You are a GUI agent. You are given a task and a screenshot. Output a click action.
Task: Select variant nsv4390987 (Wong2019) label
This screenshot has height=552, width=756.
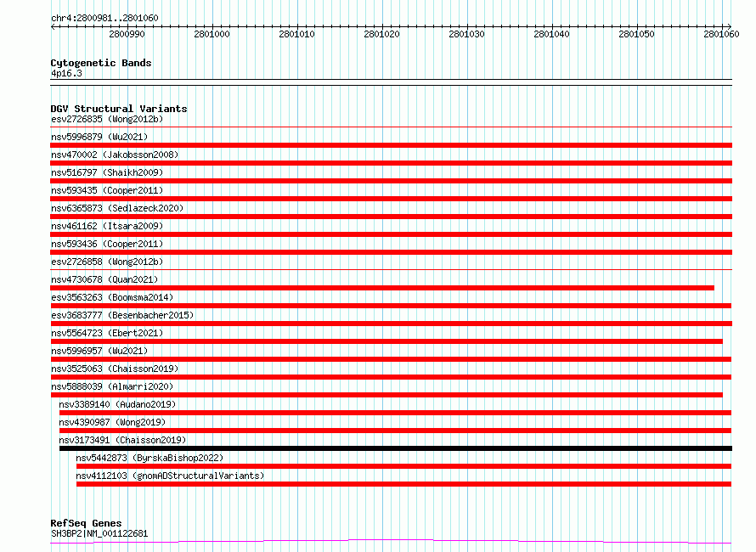click(112, 422)
